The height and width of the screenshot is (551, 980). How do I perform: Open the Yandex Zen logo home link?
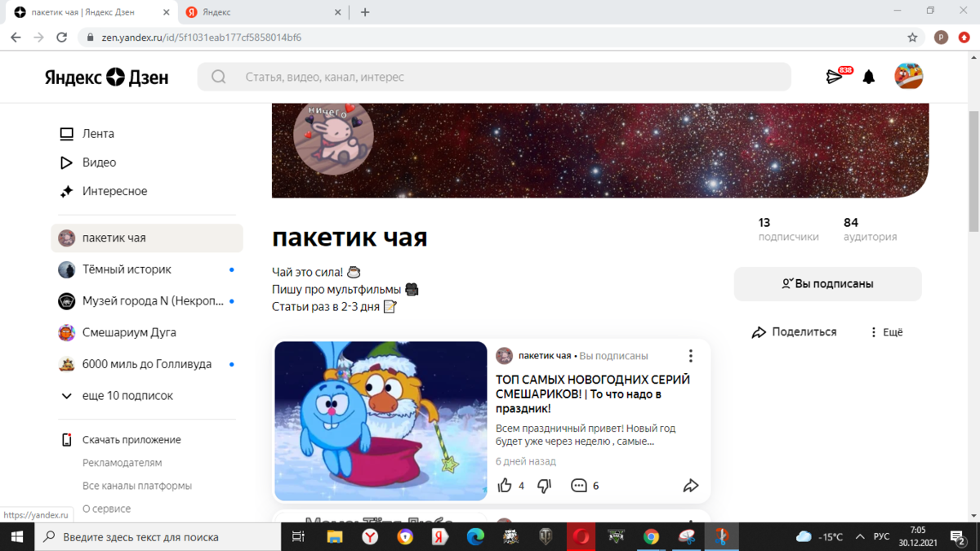(x=106, y=77)
